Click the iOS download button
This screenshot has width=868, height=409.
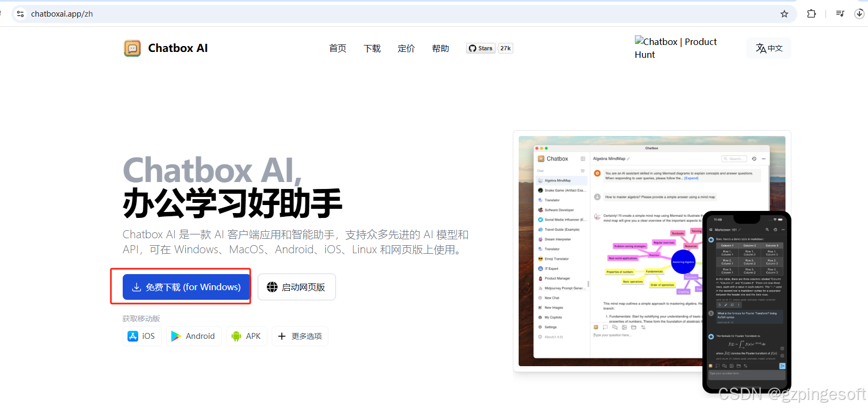click(142, 336)
